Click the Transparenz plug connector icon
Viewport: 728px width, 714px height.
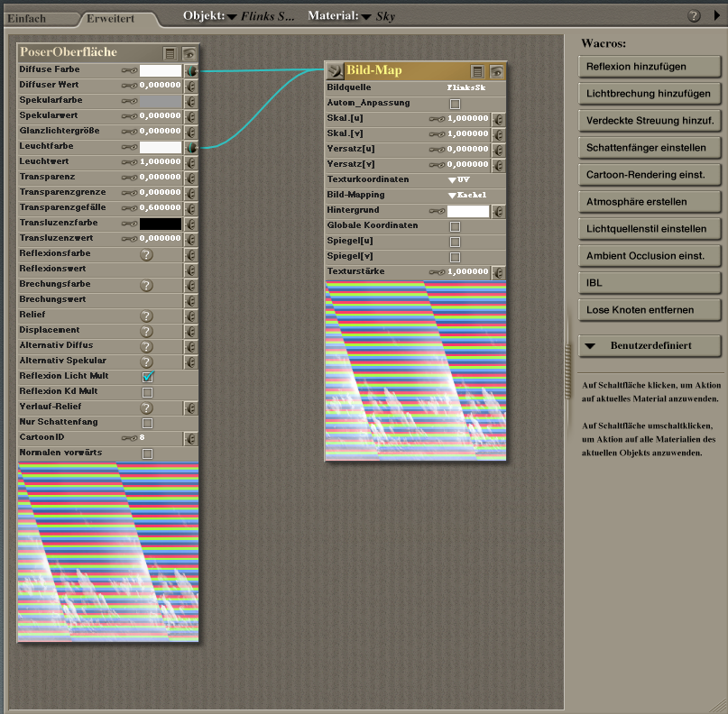click(191, 178)
